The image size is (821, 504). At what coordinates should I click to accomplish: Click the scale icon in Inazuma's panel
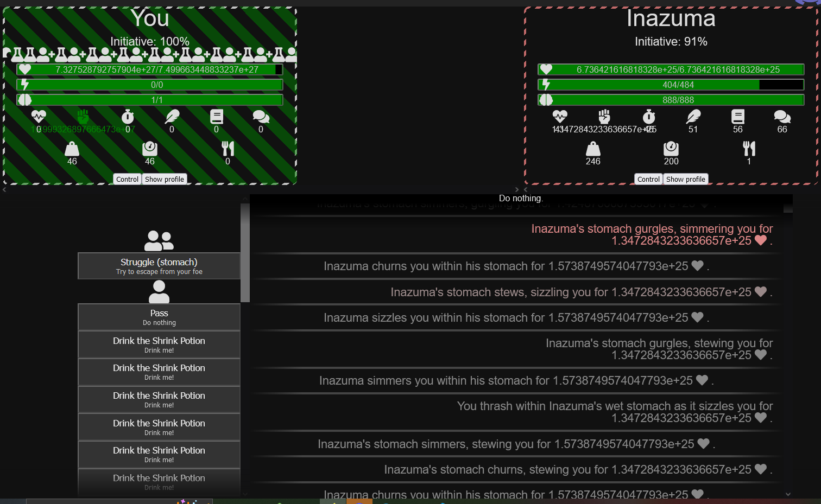(x=671, y=149)
